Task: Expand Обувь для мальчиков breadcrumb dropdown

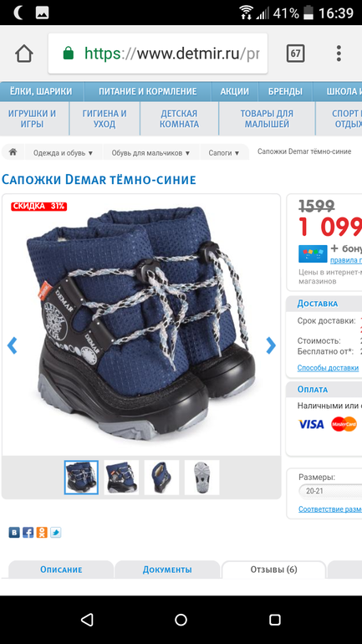Action: 151,152
